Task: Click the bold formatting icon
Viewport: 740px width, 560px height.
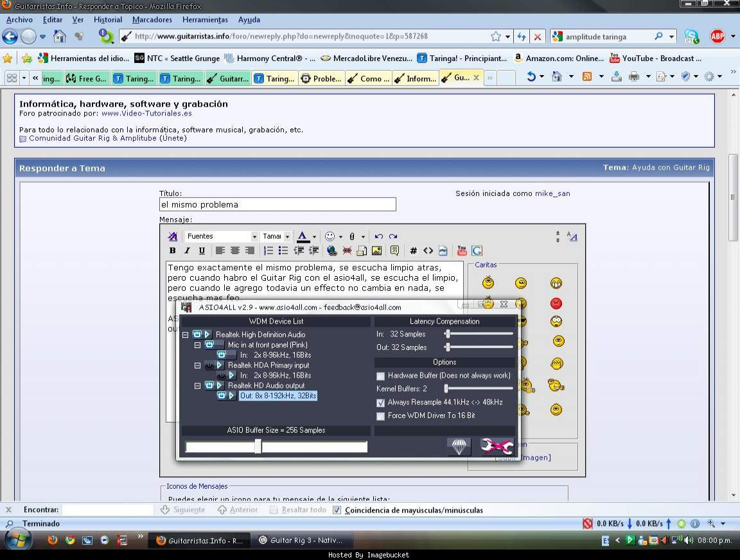Action: [x=172, y=251]
